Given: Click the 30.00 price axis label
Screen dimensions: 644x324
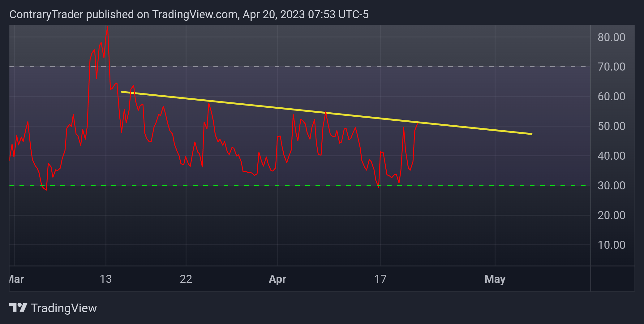Looking at the screenshot, I should click(x=611, y=186).
